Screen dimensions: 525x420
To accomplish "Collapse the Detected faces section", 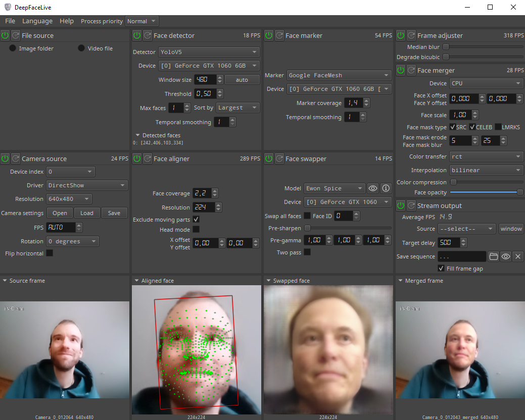I will click(137, 135).
